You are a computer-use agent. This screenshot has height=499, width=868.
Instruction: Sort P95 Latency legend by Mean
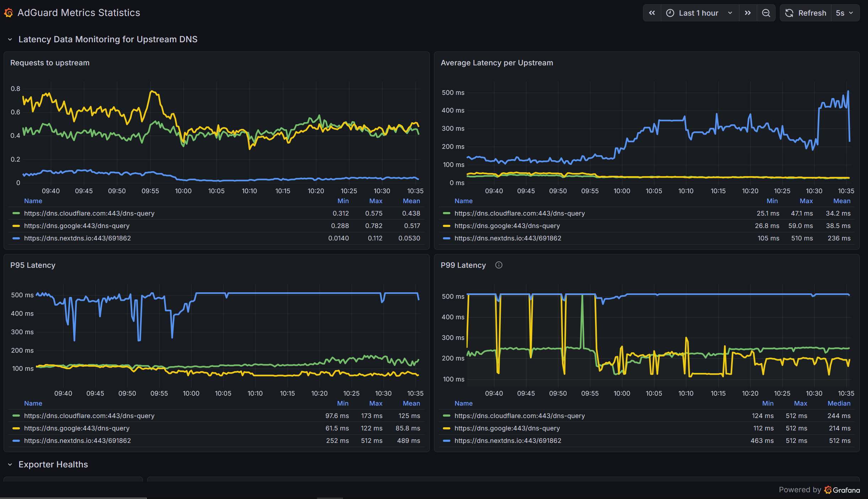[x=411, y=403]
